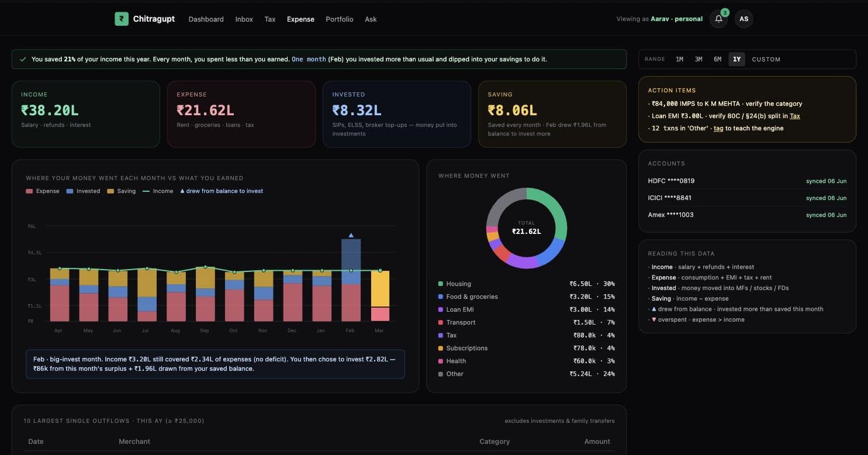
Task: Toggle the Expense legend series in chart
Action: point(43,191)
